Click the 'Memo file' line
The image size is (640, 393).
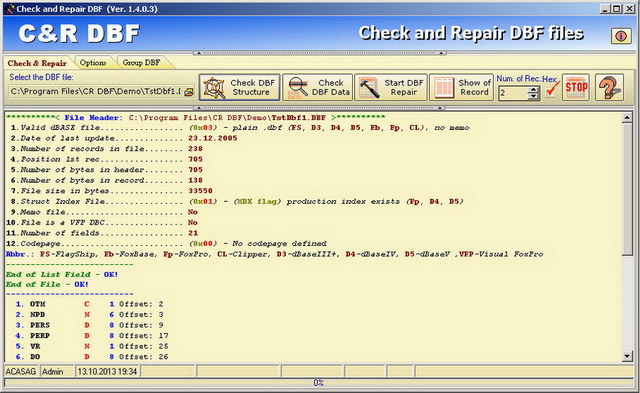click(x=104, y=212)
